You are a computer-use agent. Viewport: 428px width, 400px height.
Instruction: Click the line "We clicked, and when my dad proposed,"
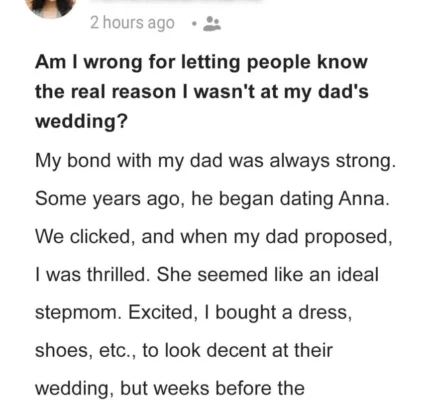tap(214, 237)
